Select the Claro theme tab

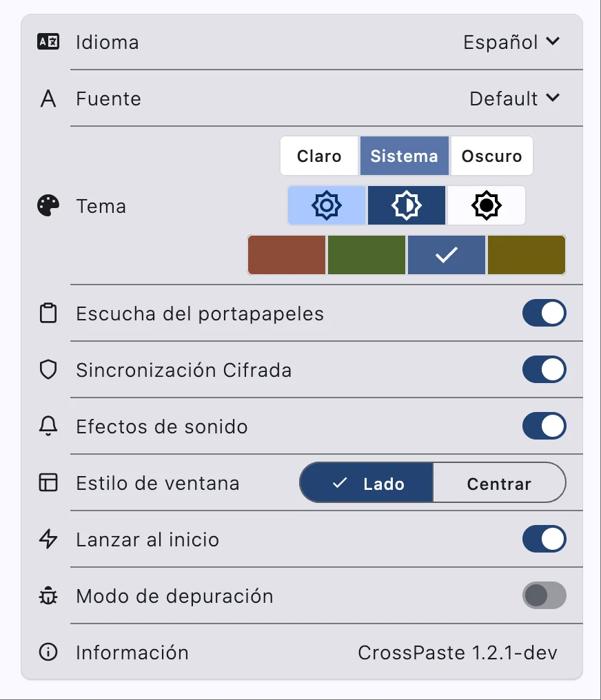click(x=318, y=156)
